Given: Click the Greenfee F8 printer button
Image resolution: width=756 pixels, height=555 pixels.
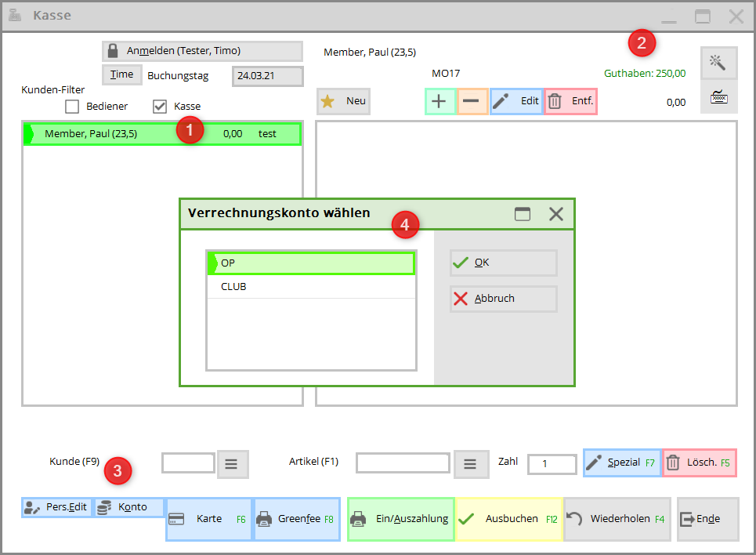Looking at the screenshot, I should point(297,519).
